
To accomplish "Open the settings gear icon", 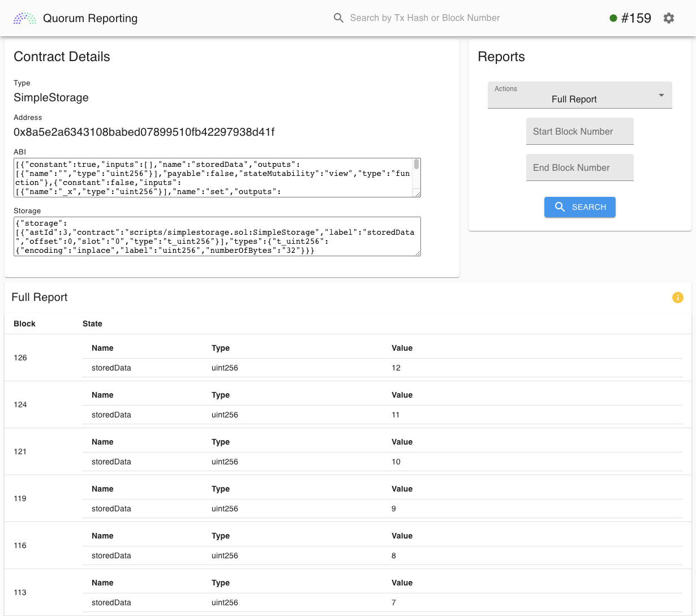I will point(669,18).
